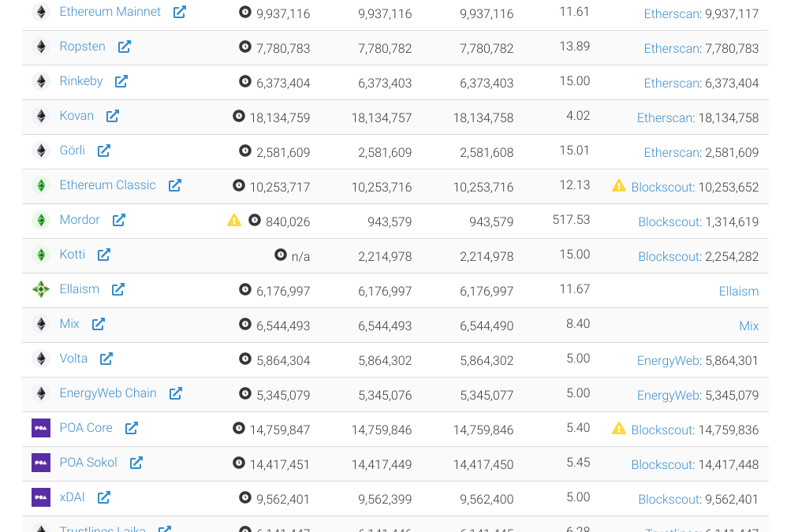This screenshot has height=532, width=798.
Task: Click the clock icon showing n/a for Kotti
Action: (x=281, y=255)
